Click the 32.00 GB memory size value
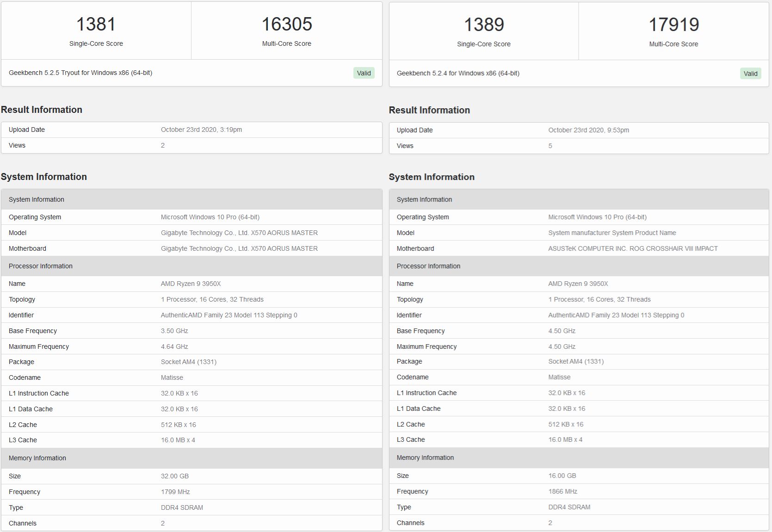The width and height of the screenshot is (772, 532). 175,476
